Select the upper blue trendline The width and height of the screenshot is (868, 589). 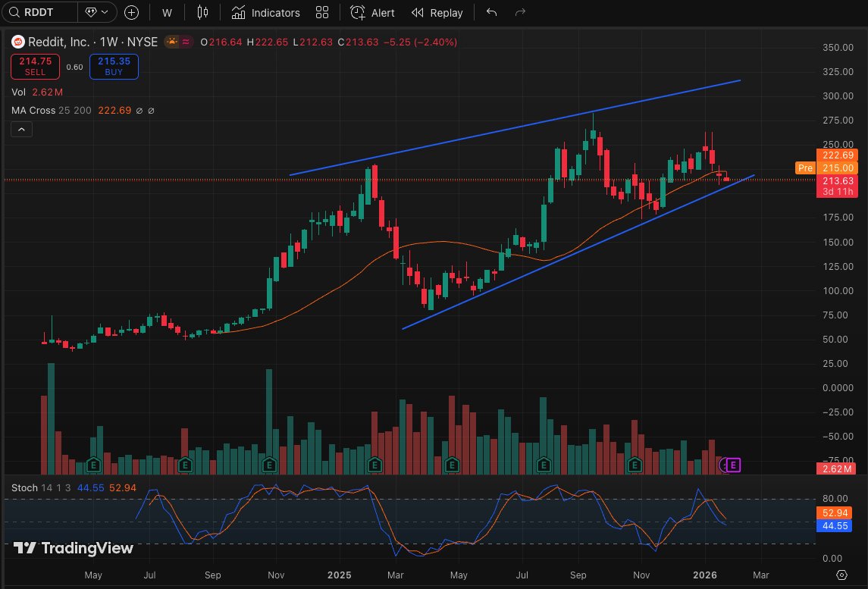pyautogui.click(x=515, y=128)
